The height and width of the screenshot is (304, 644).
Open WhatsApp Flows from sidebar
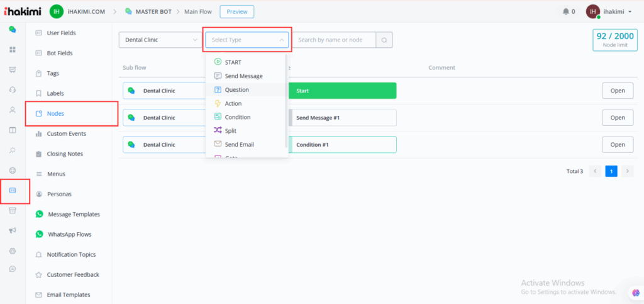69,234
